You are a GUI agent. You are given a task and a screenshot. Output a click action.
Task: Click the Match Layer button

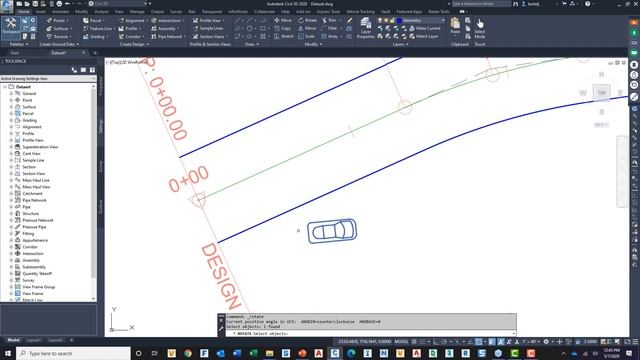pos(424,36)
